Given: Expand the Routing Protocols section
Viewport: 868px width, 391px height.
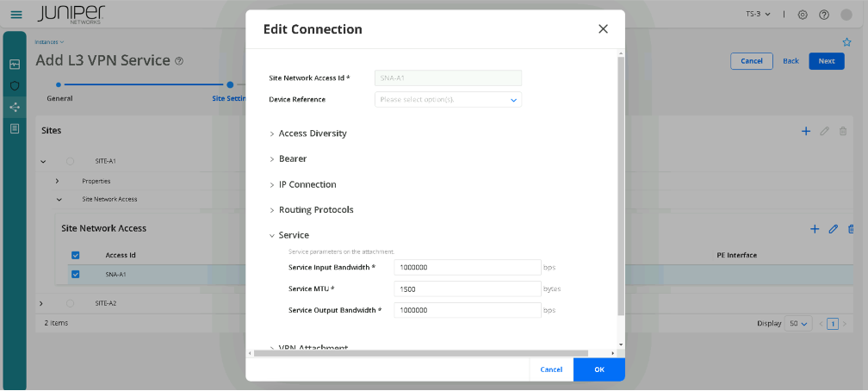Looking at the screenshot, I should point(311,210).
